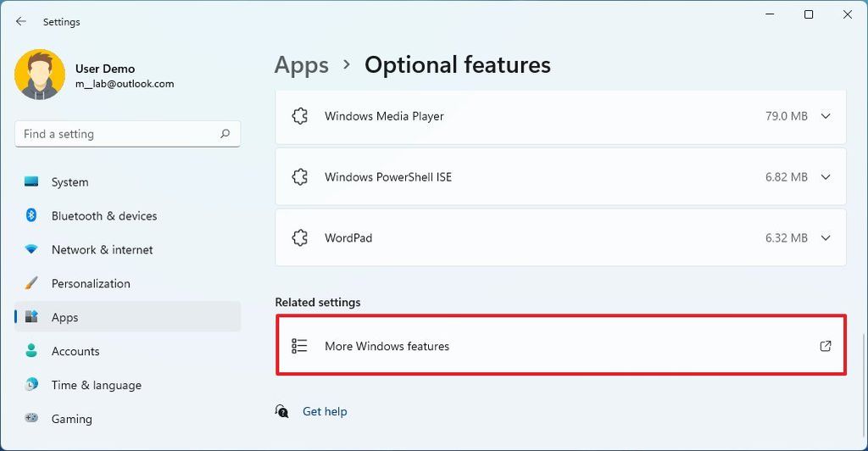Click the Accounts person icon
Viewport: 868px width, 451px height.
click(x=31, y=350)
